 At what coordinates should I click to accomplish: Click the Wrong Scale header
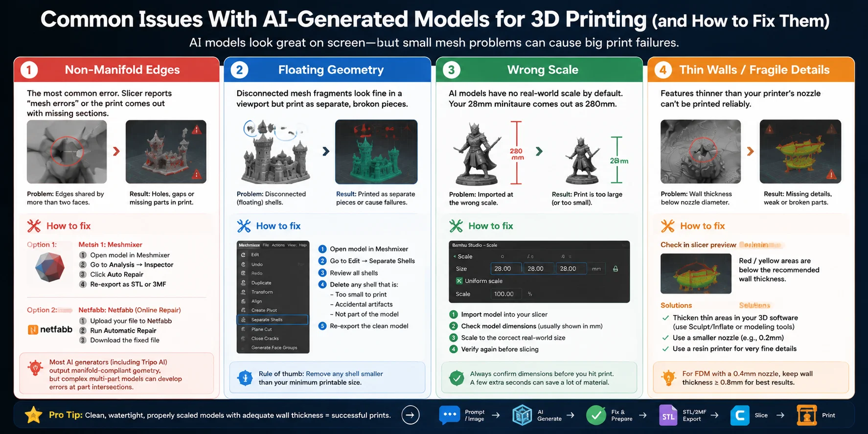click(x=539, y=69)
